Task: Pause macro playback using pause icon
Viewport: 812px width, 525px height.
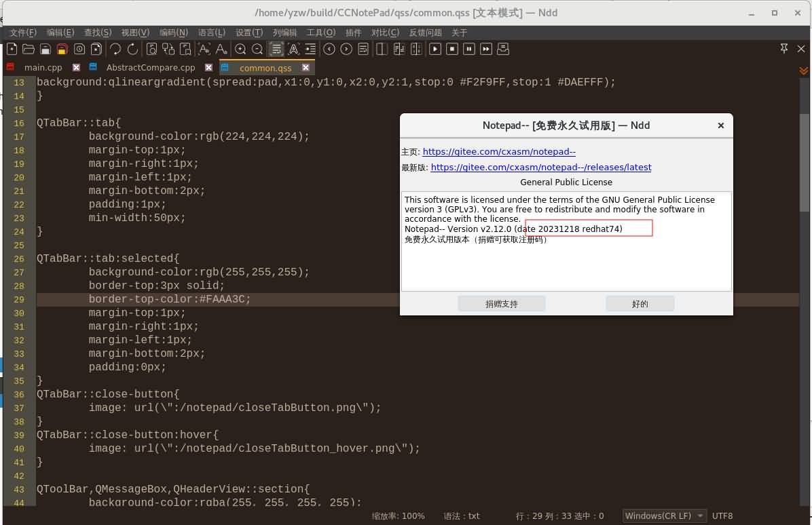Action: [x=468, y=49]
